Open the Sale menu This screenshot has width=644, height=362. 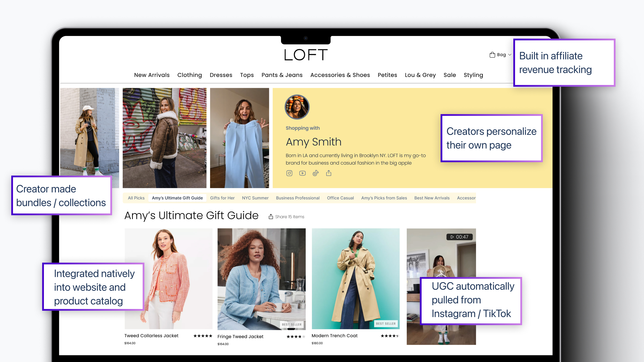pos(450,75)
